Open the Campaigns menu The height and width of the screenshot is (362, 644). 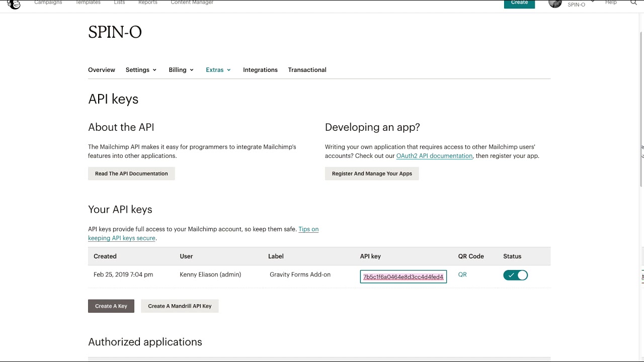click(48, 3)
